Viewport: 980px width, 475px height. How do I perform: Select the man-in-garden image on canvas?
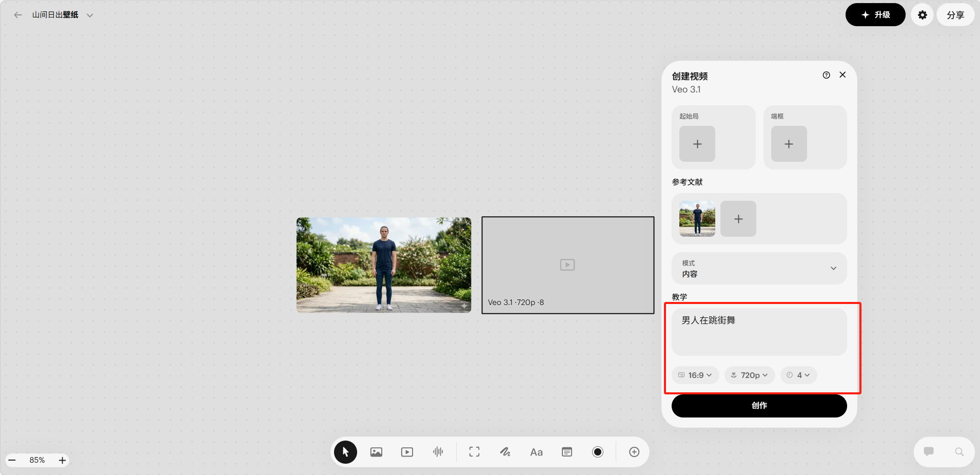(384, 265)
